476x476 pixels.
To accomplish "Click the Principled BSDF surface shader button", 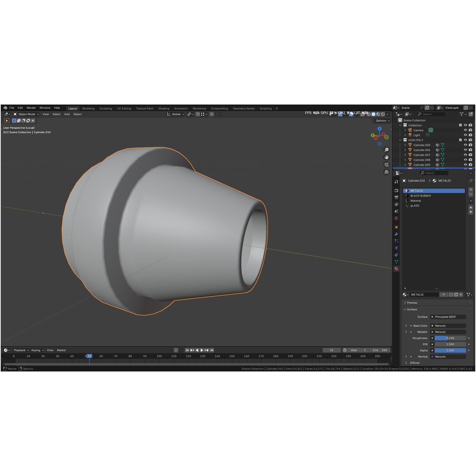I will tap(448, 317).
